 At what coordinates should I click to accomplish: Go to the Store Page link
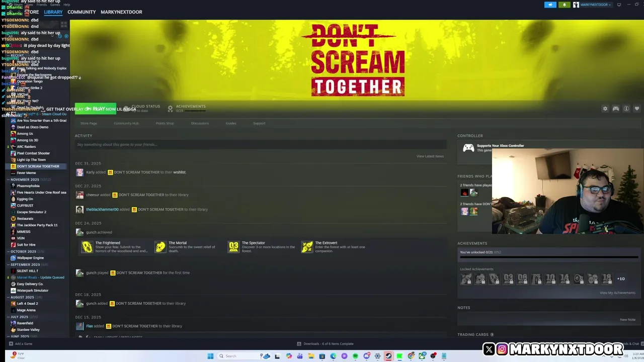pos(89,123)
